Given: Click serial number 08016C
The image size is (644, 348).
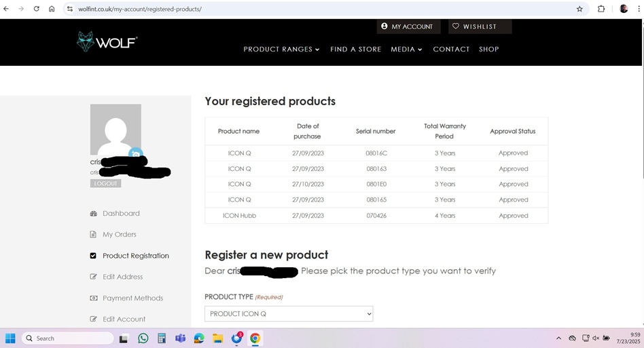Looking at the screenshot, I should point(376,153).
